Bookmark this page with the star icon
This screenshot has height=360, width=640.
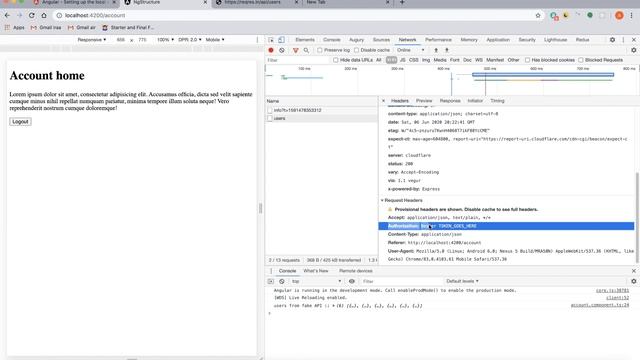coord(538,16)
